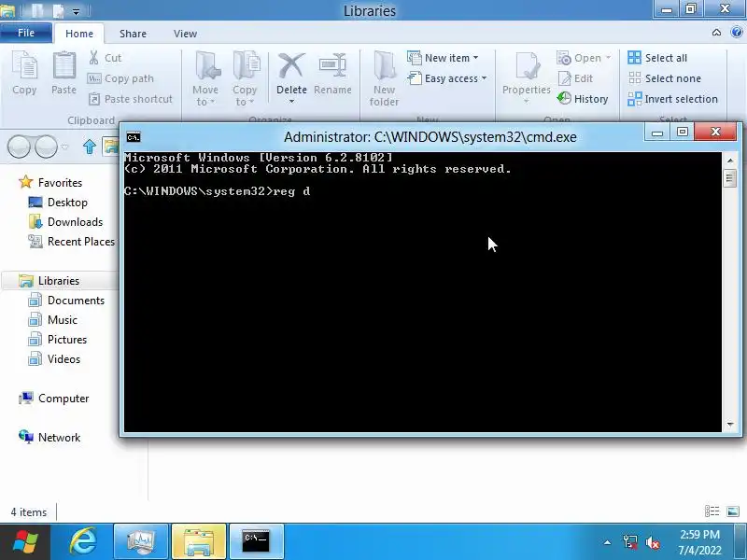Click Command Prompt taskbar icon
The width and height of the screenshot is (747, 560).
(x=256, y=542)
